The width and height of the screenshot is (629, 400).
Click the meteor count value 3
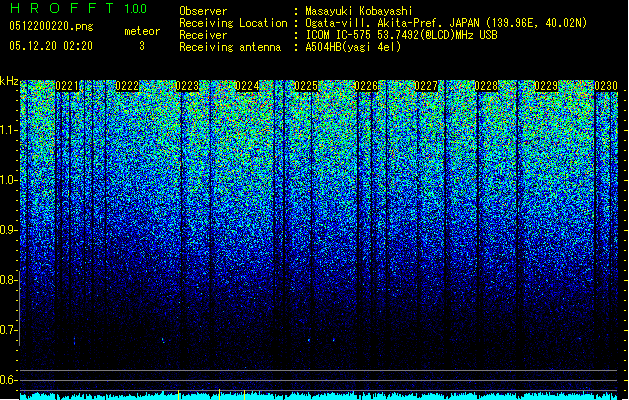pyautogui.click(x=142, y=46)
